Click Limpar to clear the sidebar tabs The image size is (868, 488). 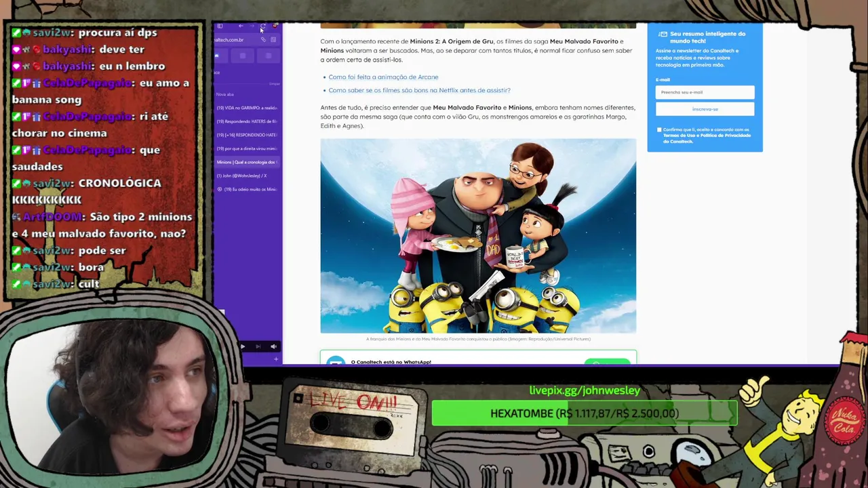(x=274, y=84)
